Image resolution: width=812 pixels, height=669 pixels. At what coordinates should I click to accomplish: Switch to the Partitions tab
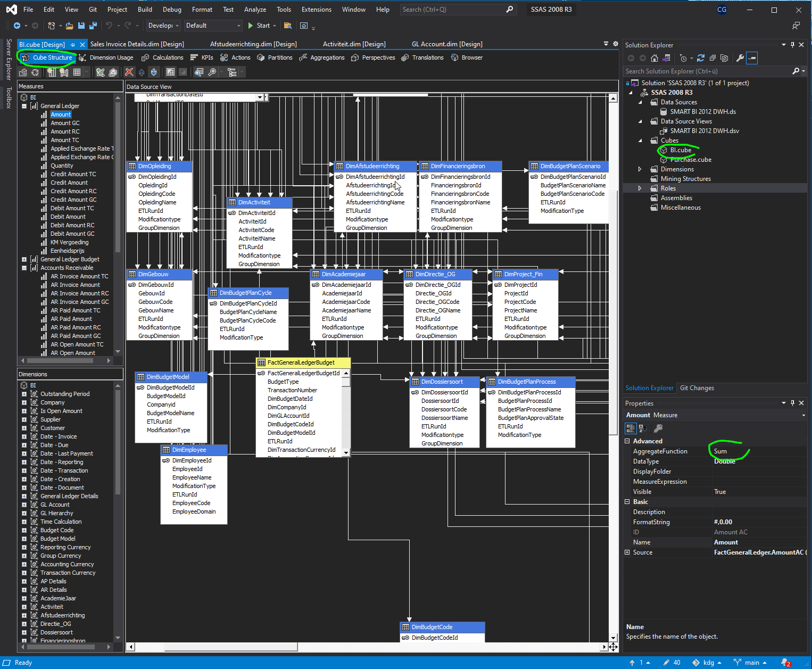[x=275, y=57]
